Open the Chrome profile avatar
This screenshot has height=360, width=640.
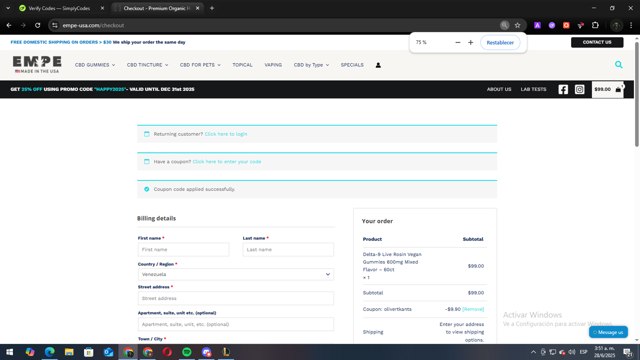[616, 25]
